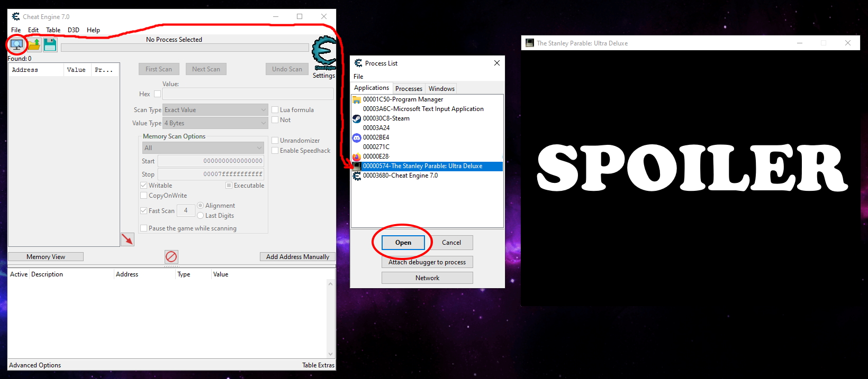
Task: Open Value Type dropdown
Action: (215, 123)
